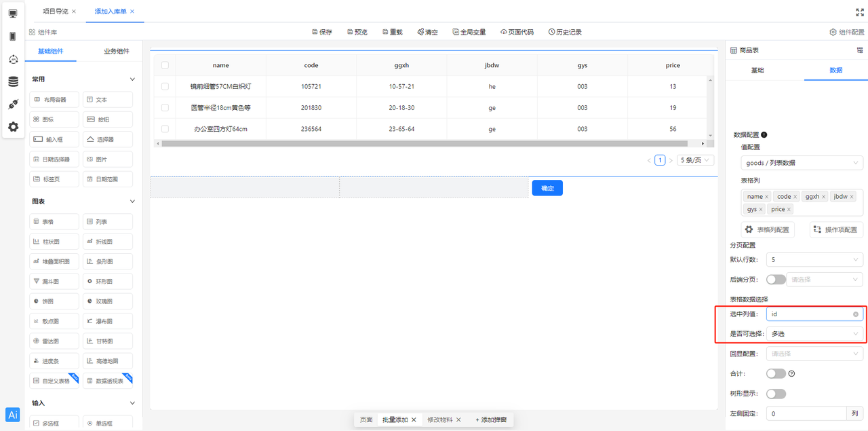Open the settings gear in left sidebar
This screenshot has height=431, width=868.
[13, 127]
